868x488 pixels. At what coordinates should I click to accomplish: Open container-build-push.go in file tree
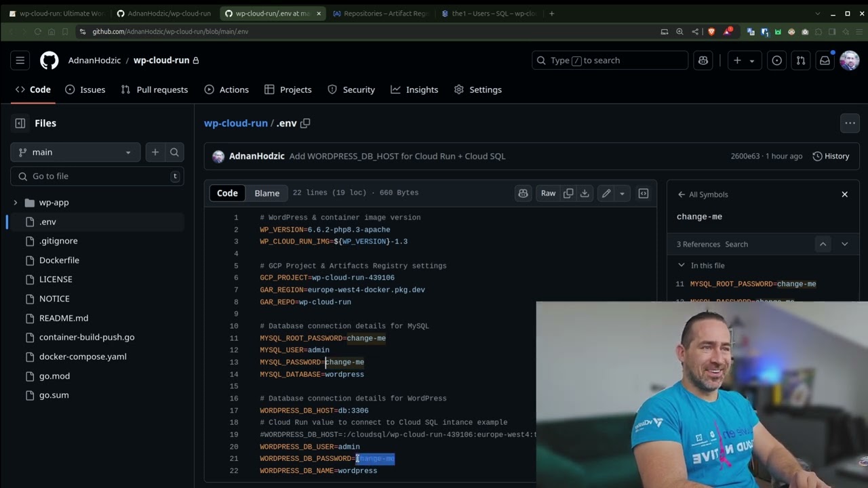click(x=87, y=337)
